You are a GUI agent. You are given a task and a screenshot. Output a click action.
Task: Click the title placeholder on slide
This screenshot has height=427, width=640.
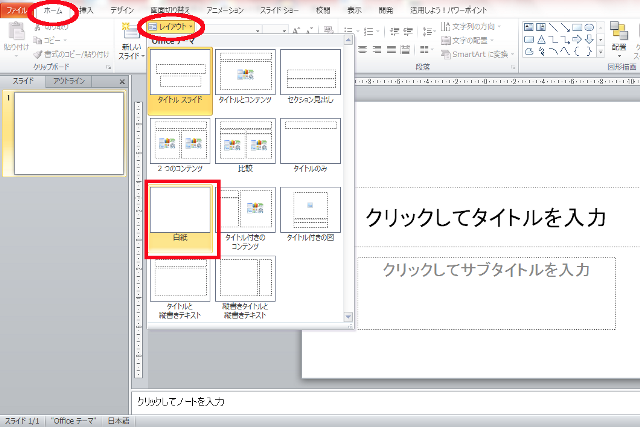point(485,217)
